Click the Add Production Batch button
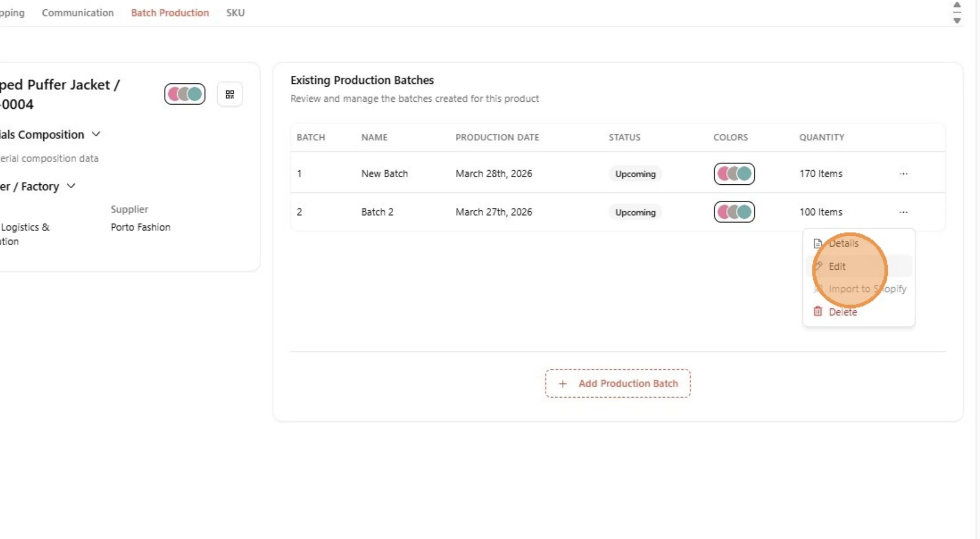980x539 pixels. pos(618,383)
